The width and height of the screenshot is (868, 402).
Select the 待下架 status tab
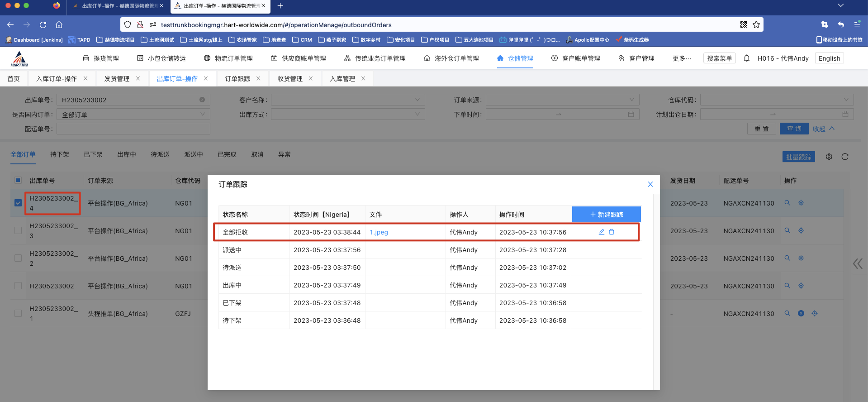click(60, 154)
